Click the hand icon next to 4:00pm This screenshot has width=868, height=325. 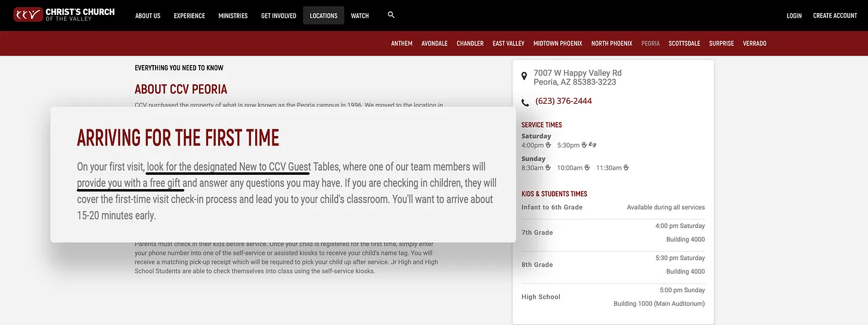pos(548,145)
